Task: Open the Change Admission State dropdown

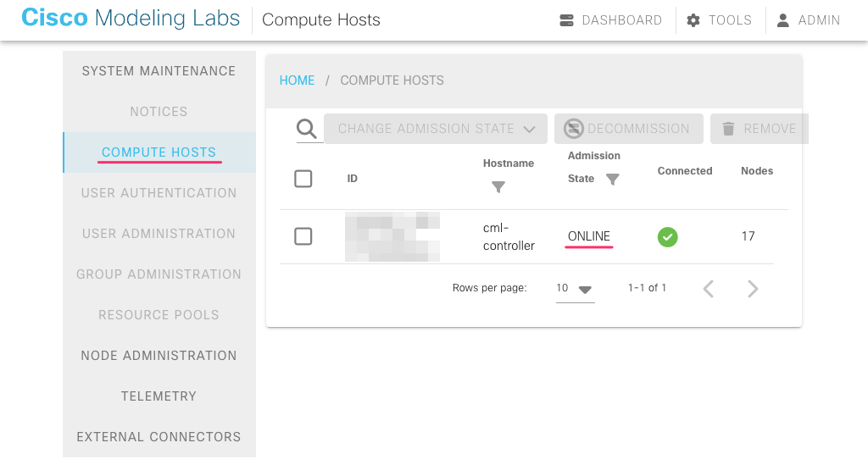Action: tap(436, 129)
